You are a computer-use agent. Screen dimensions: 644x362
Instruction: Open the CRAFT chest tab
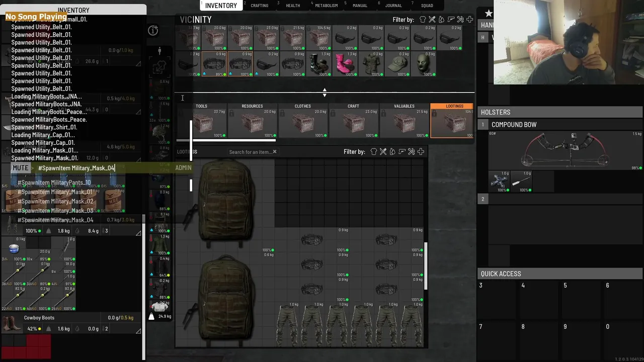[x=354, y=121]
